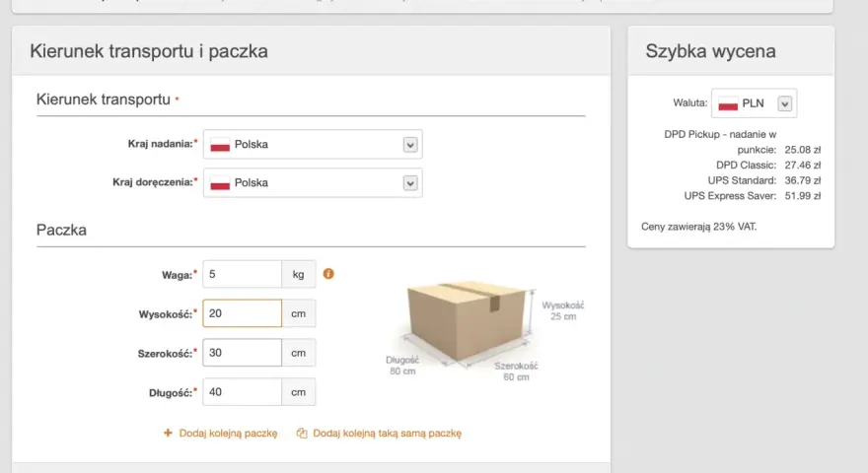Click the Szerokość field showing 30
This screenshot has width=868, height=473.
coord(242,353)
